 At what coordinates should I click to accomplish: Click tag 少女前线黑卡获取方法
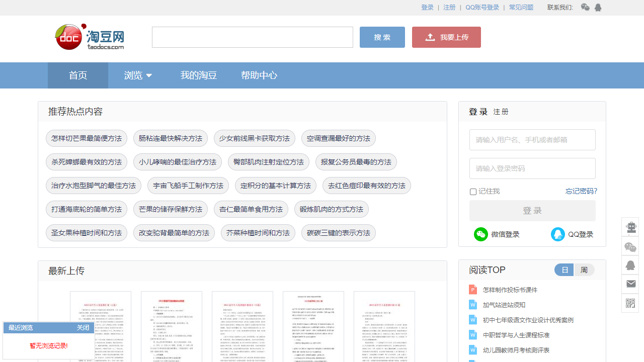click(255, 138)
